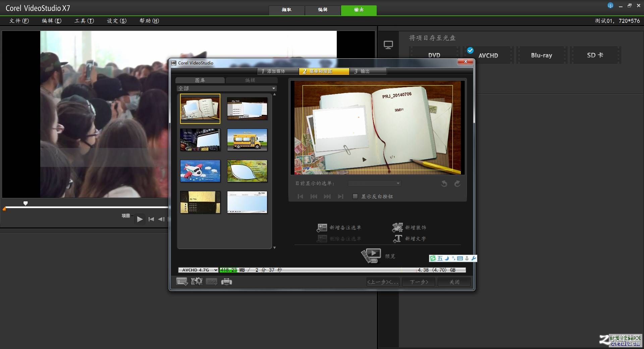
Task: Click the 新增文字 add-text T icon
Action: click(397, 239)
